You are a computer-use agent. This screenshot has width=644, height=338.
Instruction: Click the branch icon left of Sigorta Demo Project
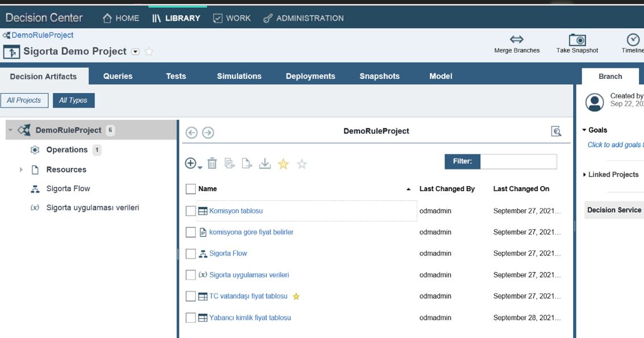pyautogui.click(x=11, y=52)
